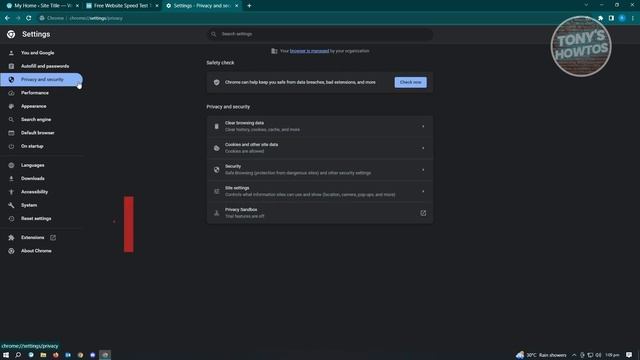Reload the current page
640x360 pixels.
[29, 18]
